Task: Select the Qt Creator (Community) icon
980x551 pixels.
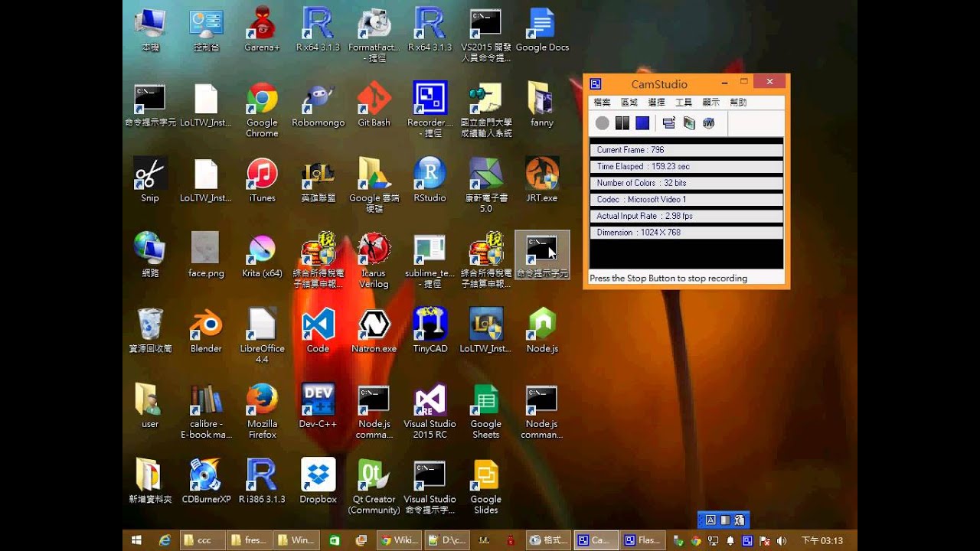Action: pos(374,487)
